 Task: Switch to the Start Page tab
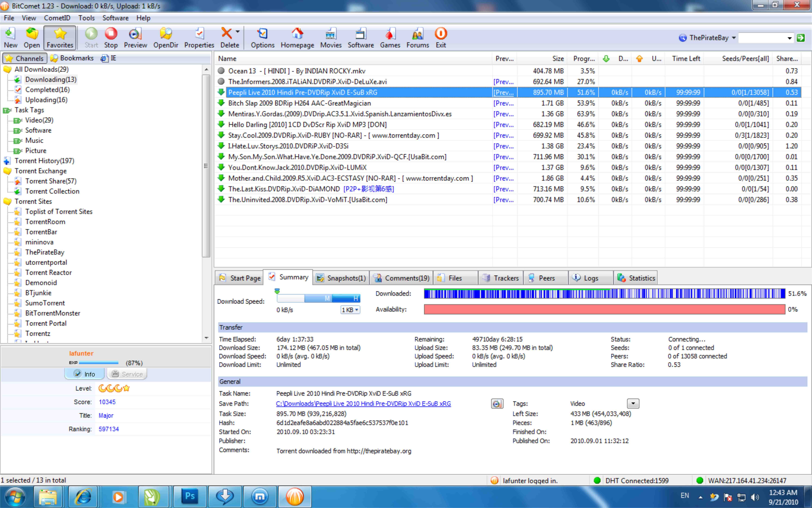pos(239,278)
